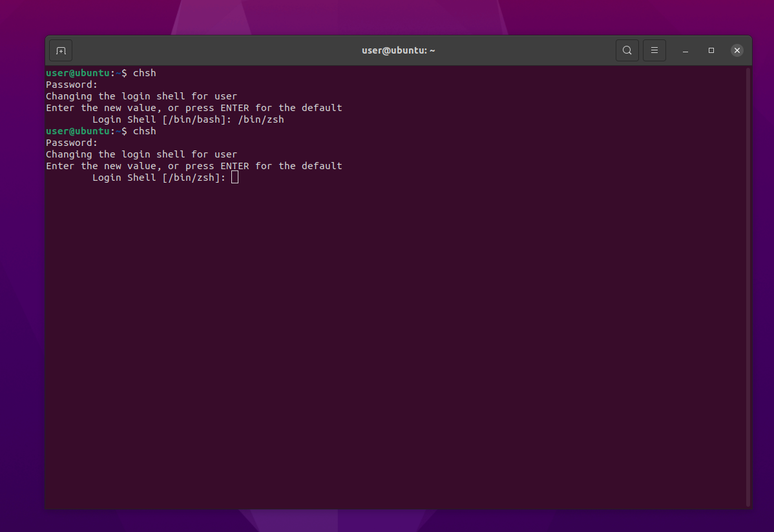The width and height of the screenshot is (774, 532).
Task: Click the second user@ubuntu prompt text
Action: (78, 131)
